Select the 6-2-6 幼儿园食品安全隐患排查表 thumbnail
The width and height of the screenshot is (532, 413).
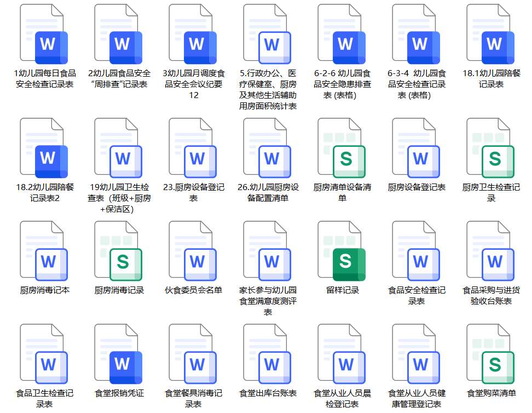[x=342, y=34]
